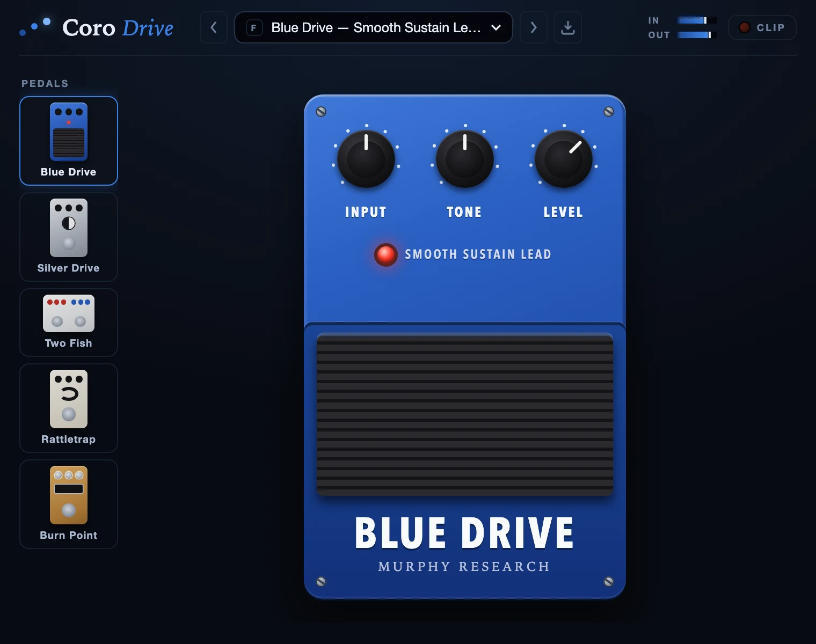Image resolution: width=816 pixels, height=644 pixels.
Task: Click the TONE knob
Action: coord(464,159)
